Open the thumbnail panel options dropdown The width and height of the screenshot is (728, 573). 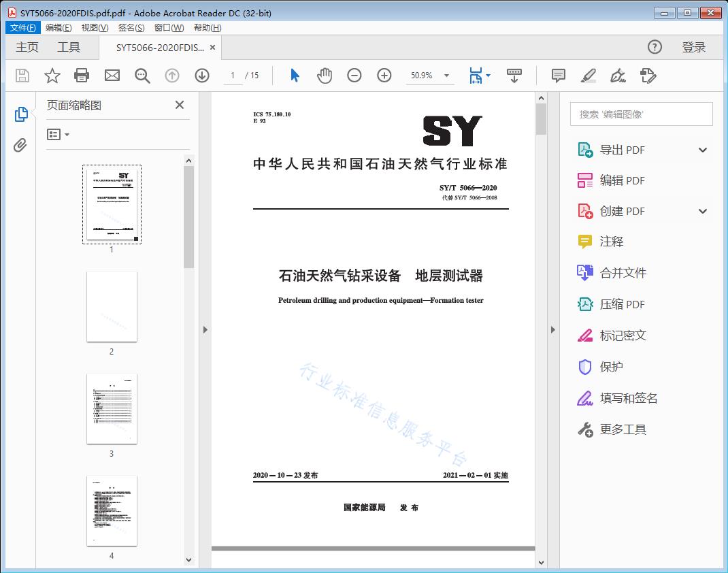pyautogui.click(x=56, y=134)
